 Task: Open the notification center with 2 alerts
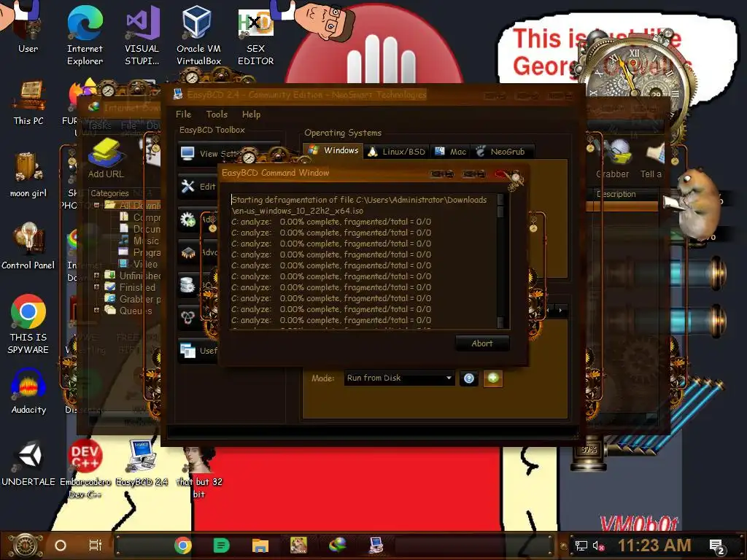point(717,546)
